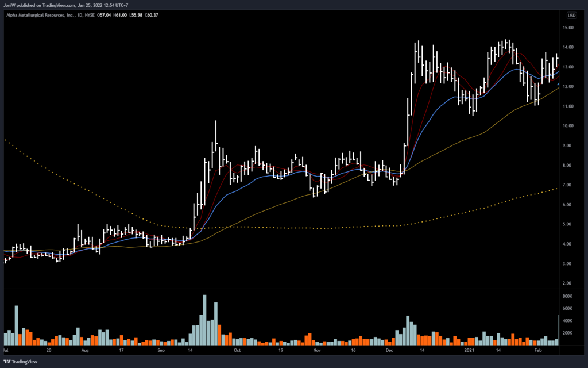Click the Feb date on time axis
588x368 pixels.
[538, 350]
